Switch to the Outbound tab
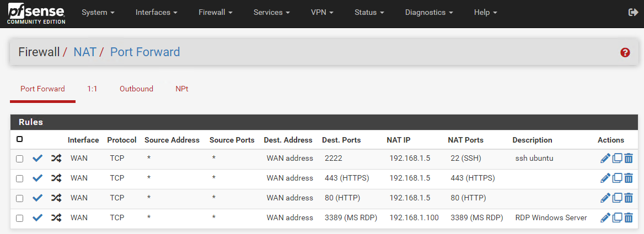644x234 pixels. [136, 89]
